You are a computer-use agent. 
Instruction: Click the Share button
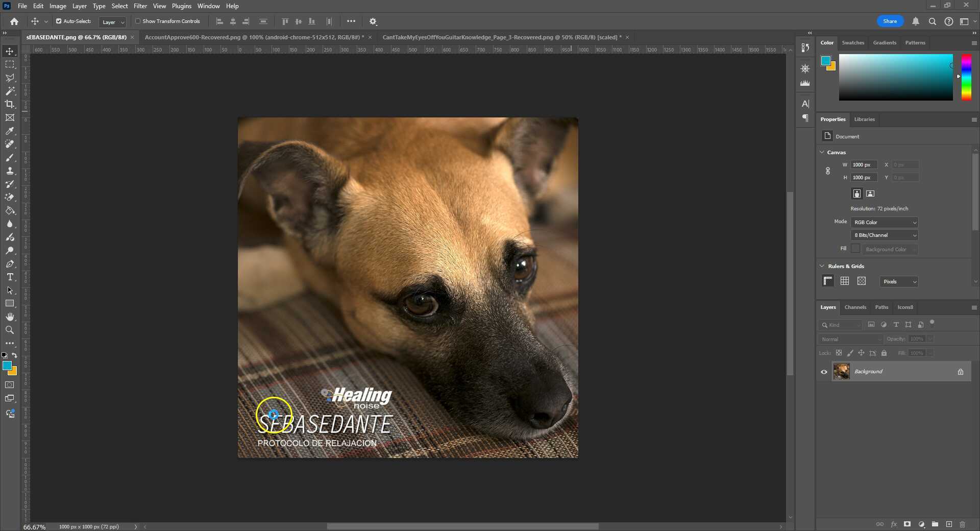(890, 21)
